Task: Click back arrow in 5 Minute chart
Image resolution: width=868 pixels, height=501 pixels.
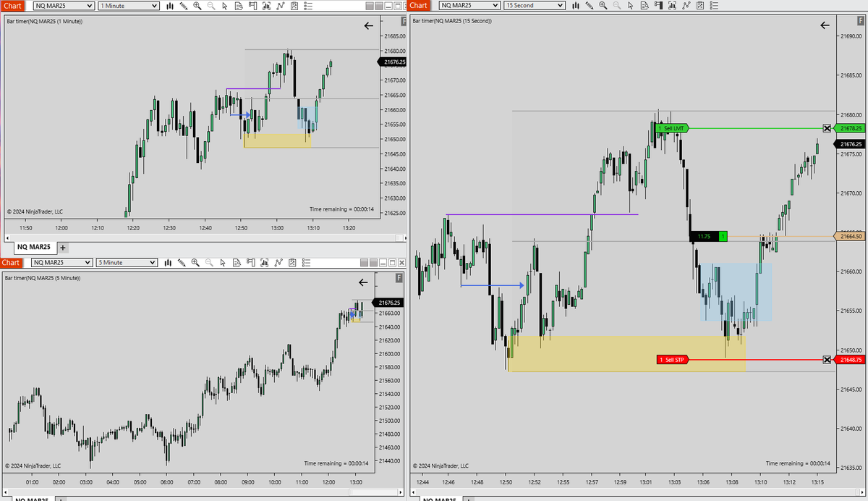Action: point(363,282)
